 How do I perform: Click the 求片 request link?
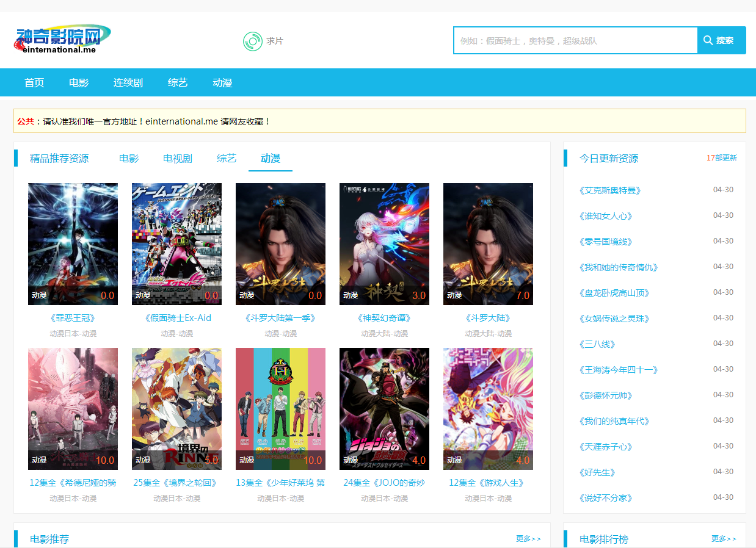(275, 41)
